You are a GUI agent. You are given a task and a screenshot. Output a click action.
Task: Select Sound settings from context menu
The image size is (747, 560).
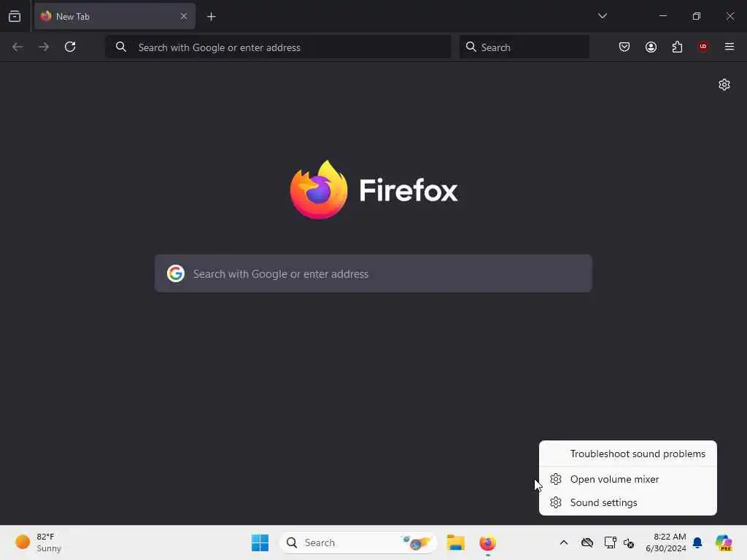(628, 502)
